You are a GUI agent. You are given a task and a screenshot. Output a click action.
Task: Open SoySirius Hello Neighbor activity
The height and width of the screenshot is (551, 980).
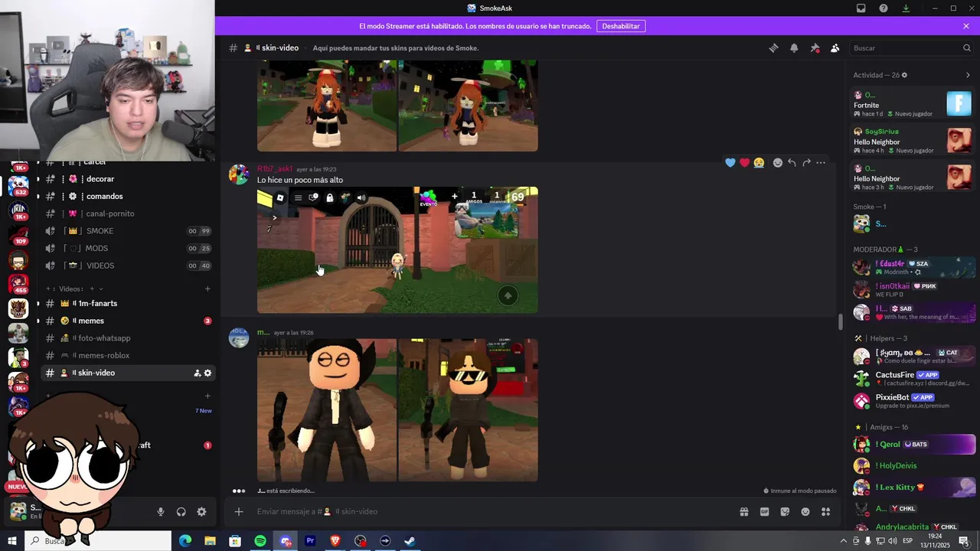(x=913, y=141)
